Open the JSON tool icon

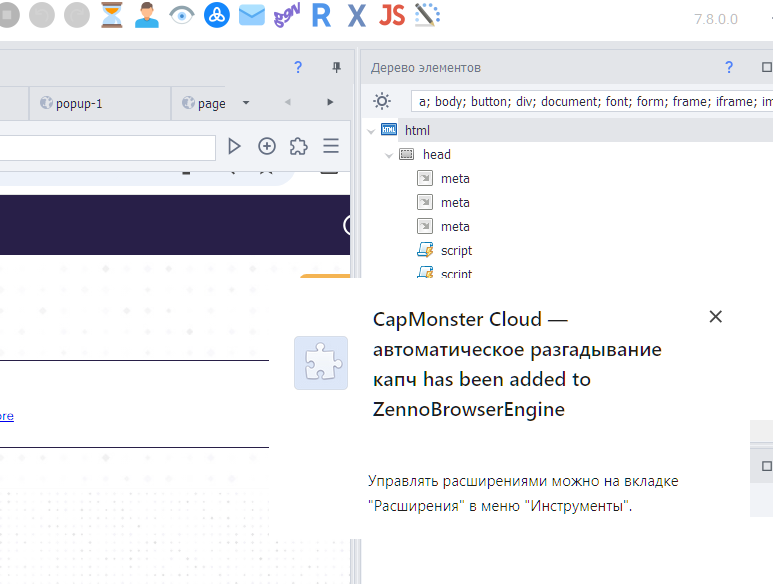tap(287, 14)
